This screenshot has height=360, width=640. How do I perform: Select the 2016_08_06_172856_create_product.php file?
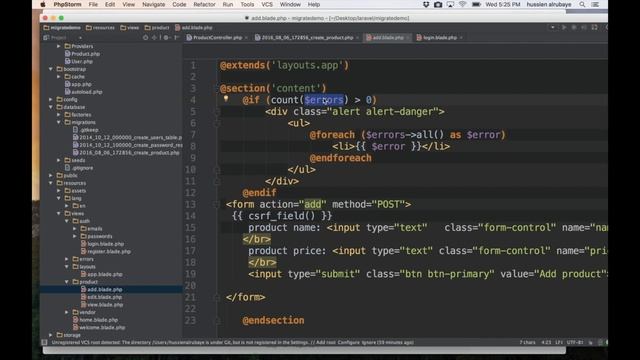[x=126, y=153]
